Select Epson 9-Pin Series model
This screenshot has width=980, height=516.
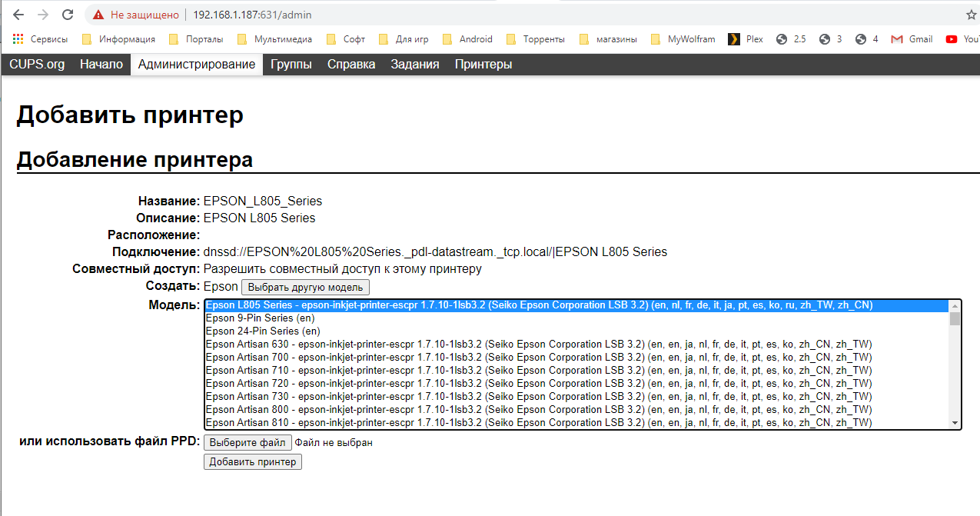(260, 318)
